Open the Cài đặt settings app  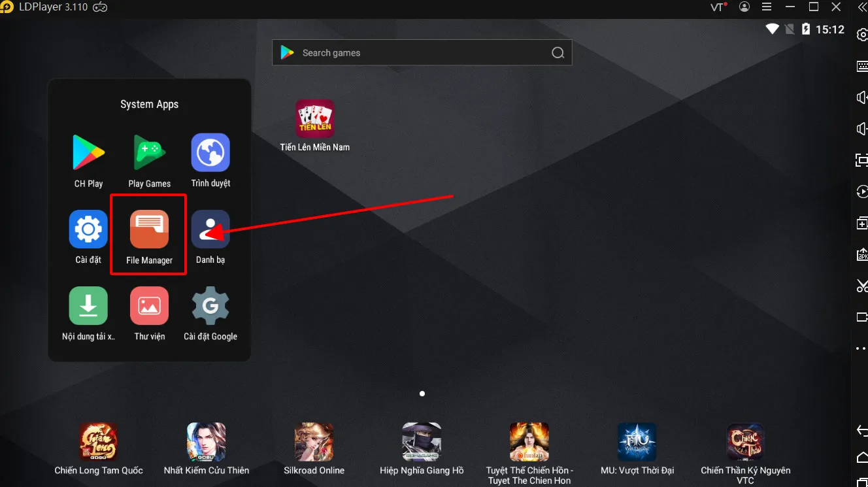pyautogui.click(x=88, y=229)
